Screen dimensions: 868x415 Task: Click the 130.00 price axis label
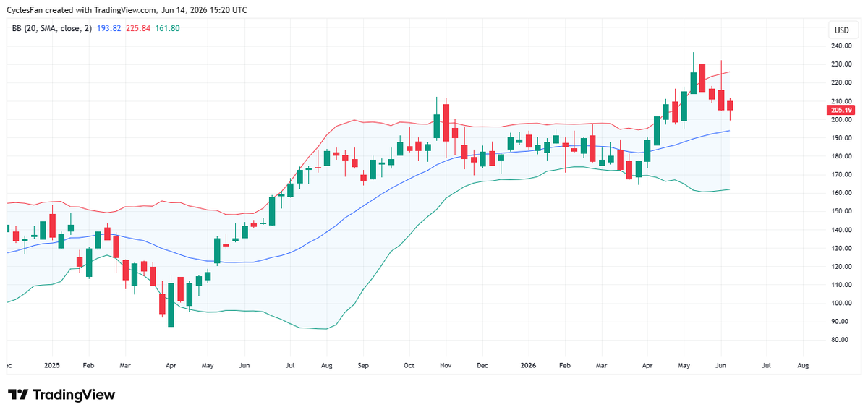pyautogui.click(x=841, y=248)
